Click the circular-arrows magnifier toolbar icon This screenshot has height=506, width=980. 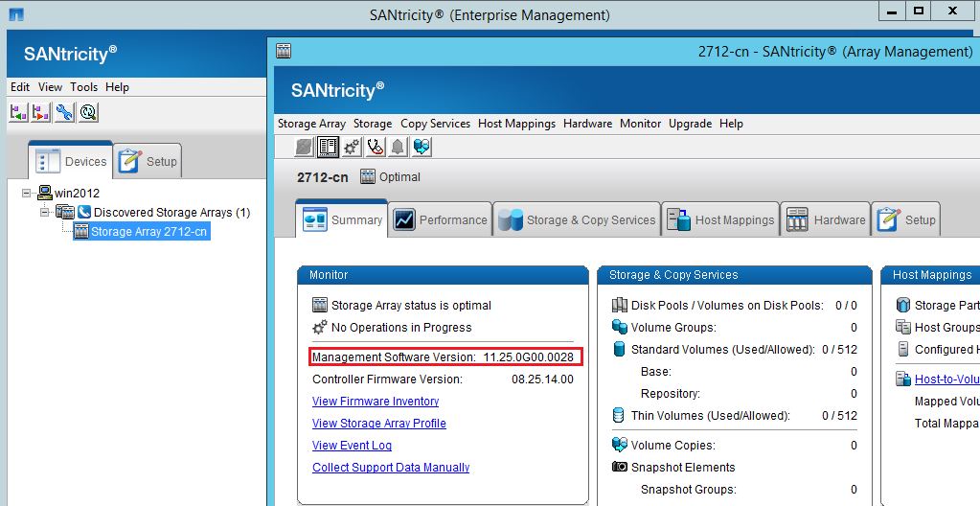pos(88,113)
